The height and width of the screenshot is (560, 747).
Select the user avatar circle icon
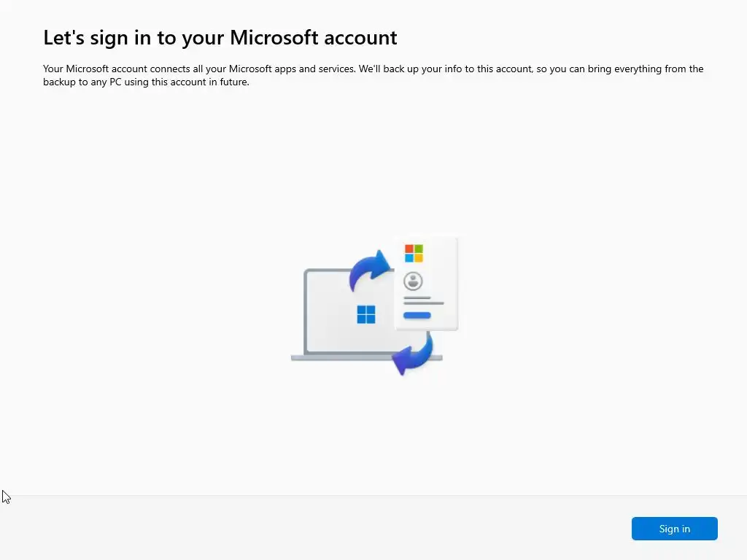(x=413, y=281)
